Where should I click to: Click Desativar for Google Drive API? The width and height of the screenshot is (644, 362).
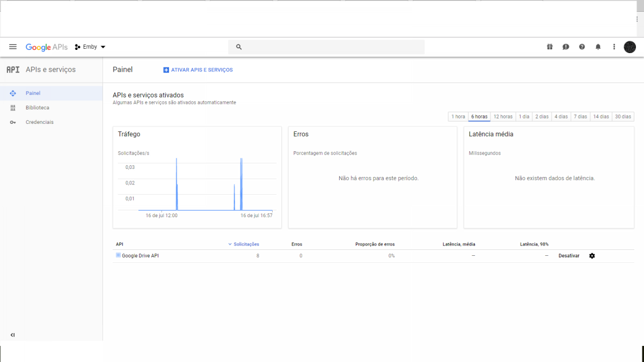tap(569, 256)
